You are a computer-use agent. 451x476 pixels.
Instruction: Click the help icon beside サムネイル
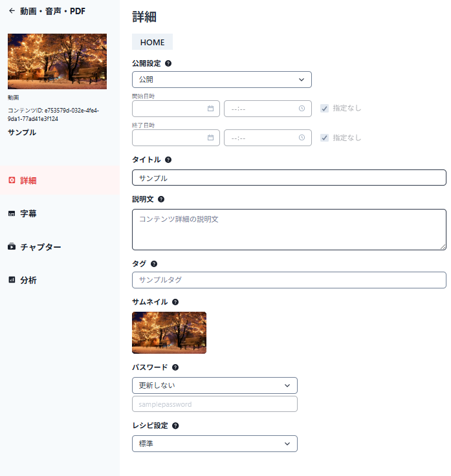click(175, 302)
